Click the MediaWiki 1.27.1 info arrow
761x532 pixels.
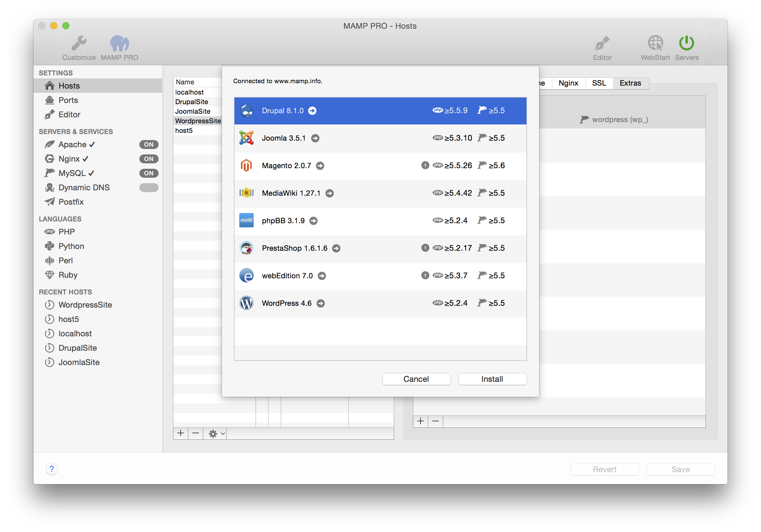pyautogui.click(x=329, y=193)
